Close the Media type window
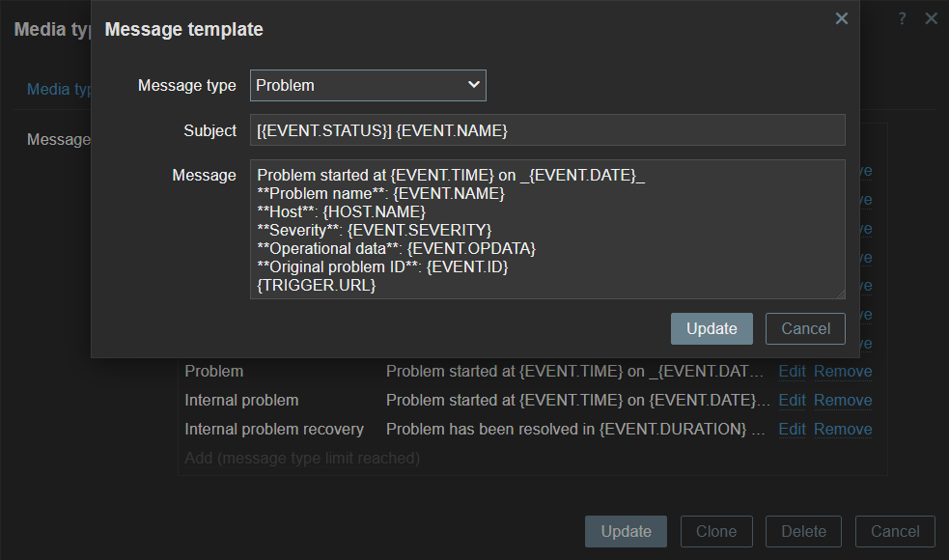This screenshot has width=949, height=560. 931,18
